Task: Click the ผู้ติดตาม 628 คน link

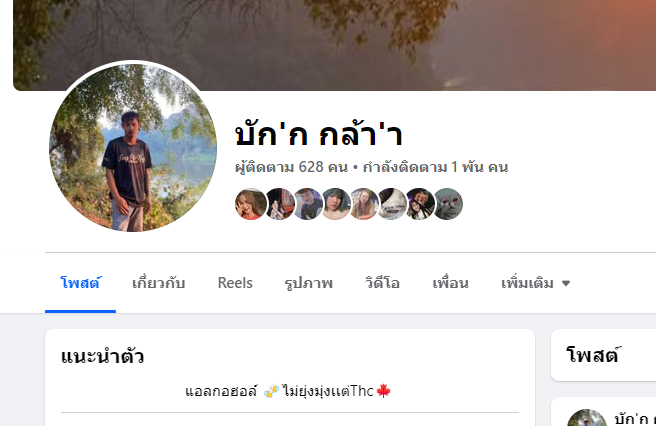Action: (x=291, y=167)
